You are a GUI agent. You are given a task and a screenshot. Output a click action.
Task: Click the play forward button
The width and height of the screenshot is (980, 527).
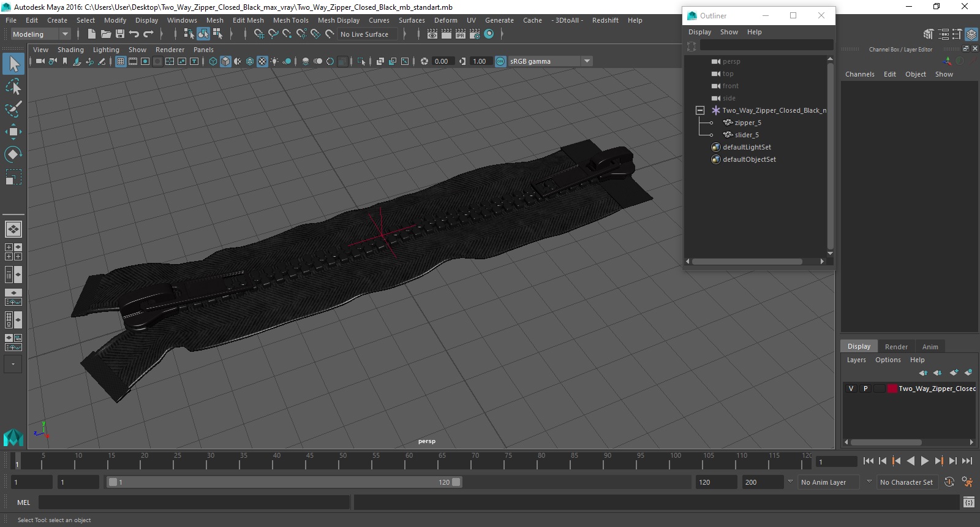tap(925, 461)
